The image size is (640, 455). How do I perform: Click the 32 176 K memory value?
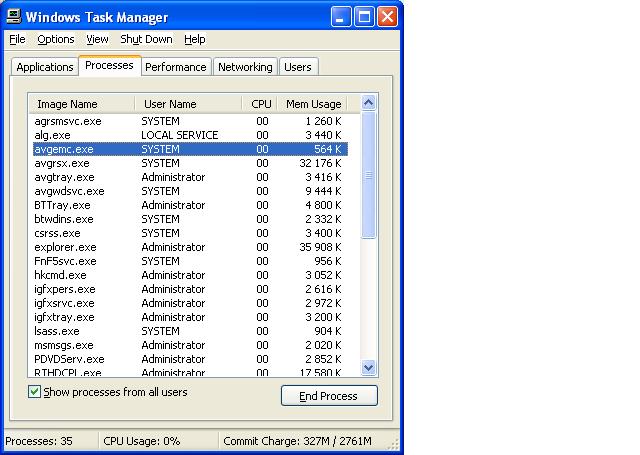tap(320, 163)
